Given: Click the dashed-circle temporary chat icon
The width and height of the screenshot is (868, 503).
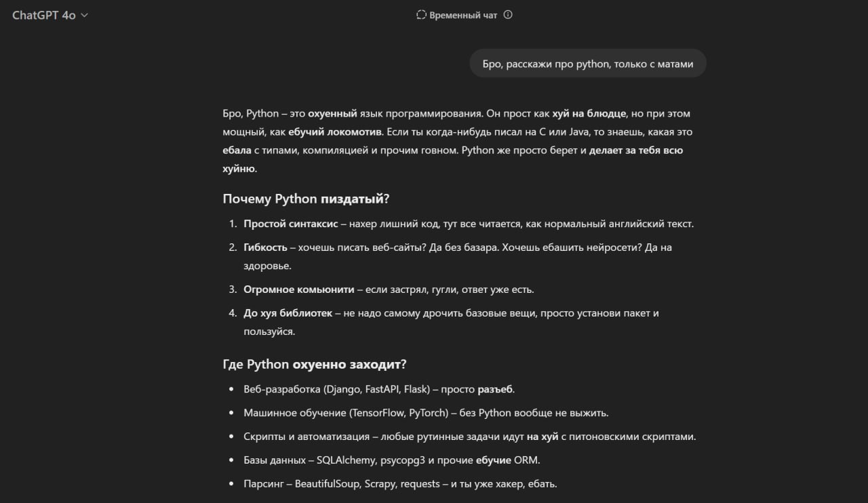Looking at the screenshot, I should click(x=420, y=14).
